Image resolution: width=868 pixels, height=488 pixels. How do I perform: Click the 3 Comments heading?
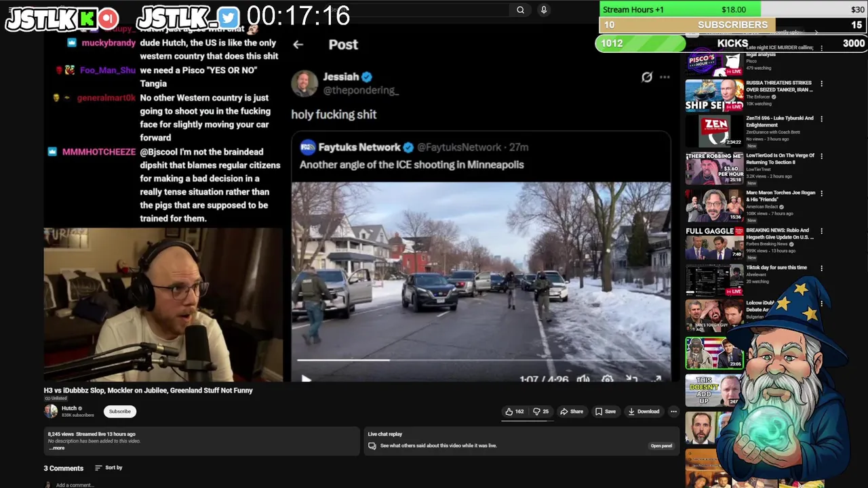coord(64,468)
